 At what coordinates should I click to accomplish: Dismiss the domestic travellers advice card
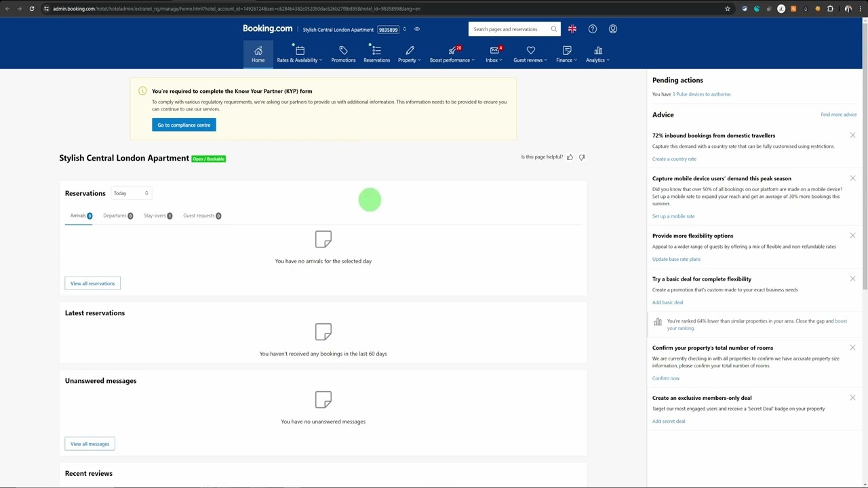[x=852, y=136]
